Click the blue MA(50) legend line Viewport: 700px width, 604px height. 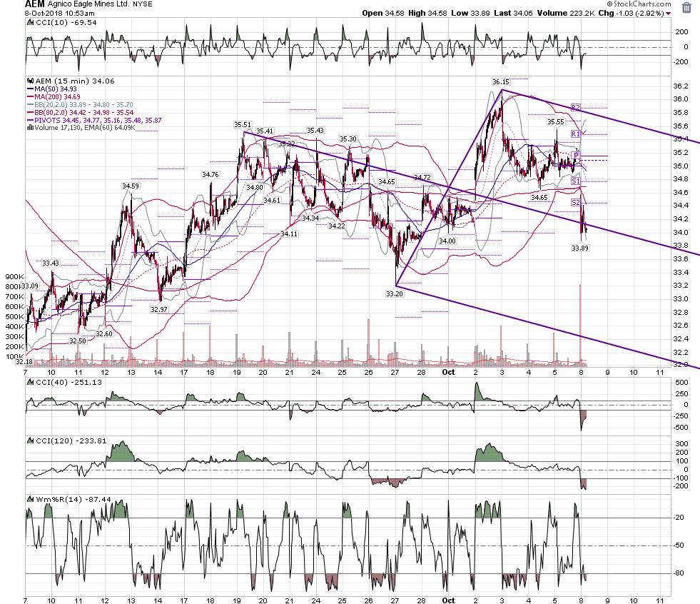(31, 89)
